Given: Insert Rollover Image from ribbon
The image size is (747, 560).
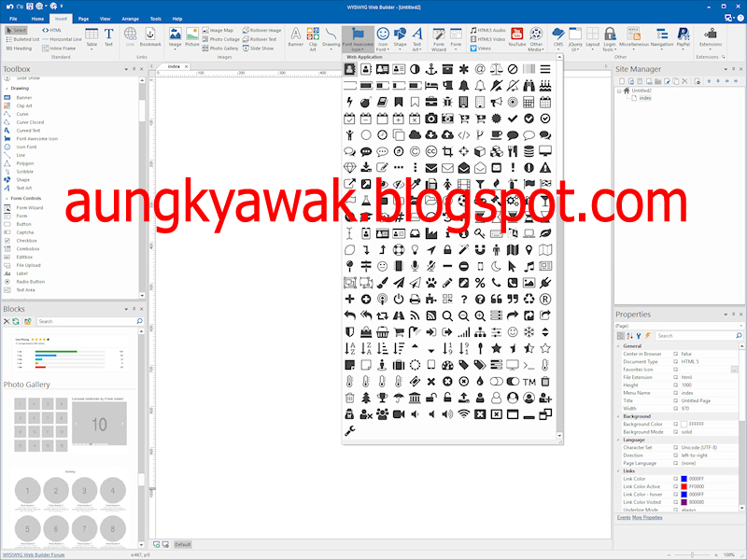Looking at the screenshot, I should (x=261, y=30).
